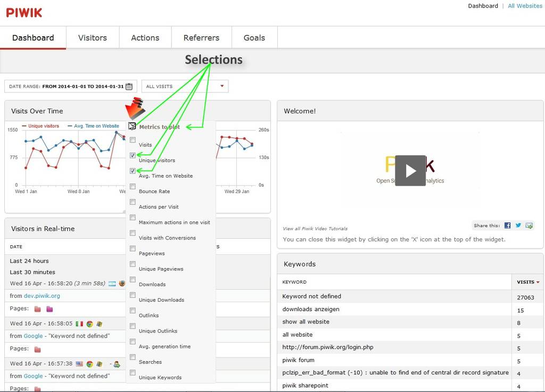Click the Visits column sort arrow in Keywords
Viewport: 545px width, 392px height.
tap(538, 282)
